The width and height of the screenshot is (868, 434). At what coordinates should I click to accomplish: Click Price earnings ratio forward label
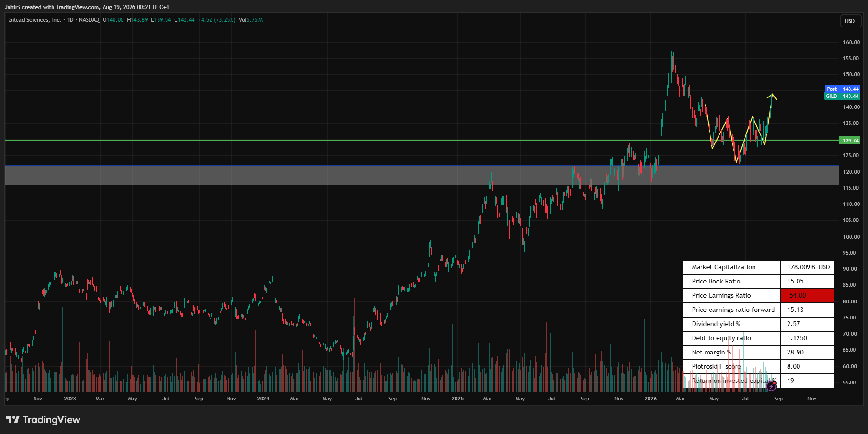pyautogui.click(x=733, y=310)
